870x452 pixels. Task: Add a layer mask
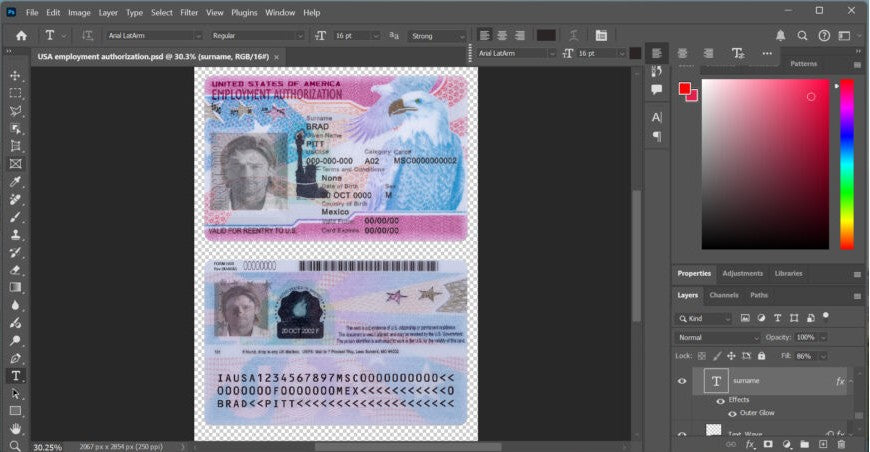(x=768, y=444)
